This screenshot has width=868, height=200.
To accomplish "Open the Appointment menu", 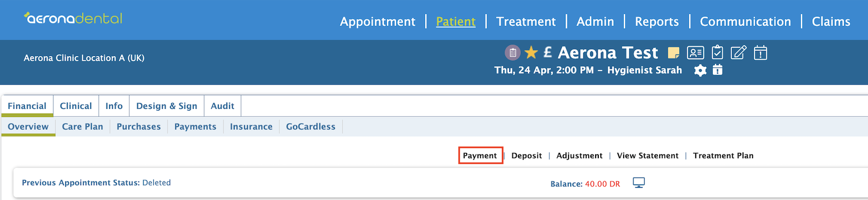I will click(378, 22).
